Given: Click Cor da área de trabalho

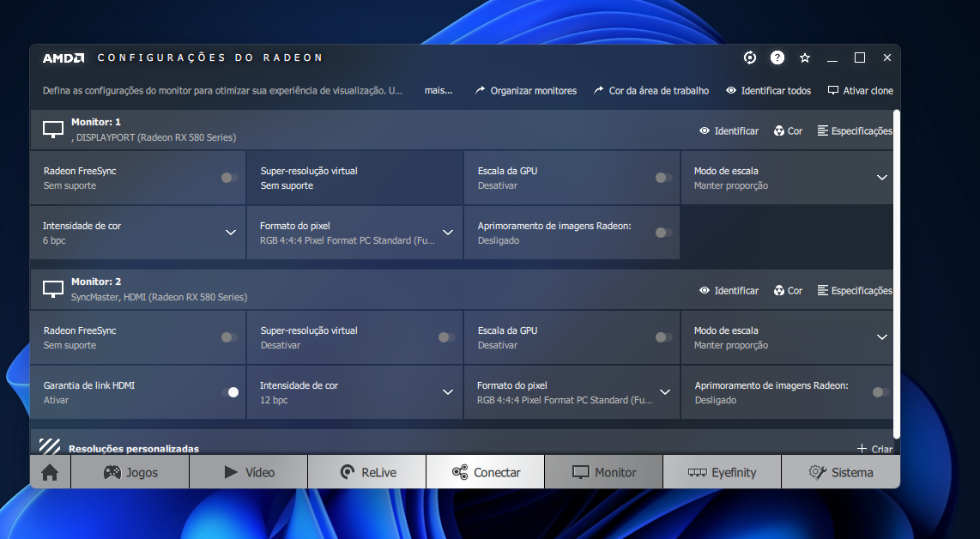Looking at the screenshot, I should click(651, 91).
